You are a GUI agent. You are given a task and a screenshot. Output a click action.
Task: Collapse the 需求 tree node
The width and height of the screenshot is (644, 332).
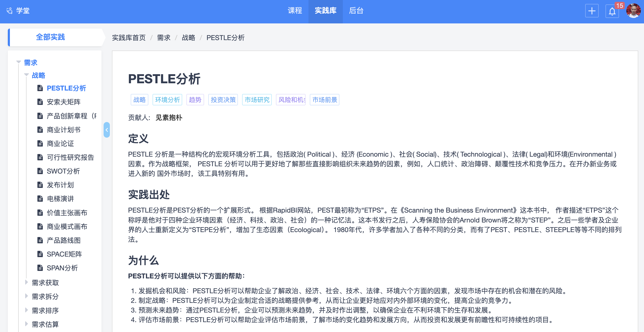click(x=19, y=62)
